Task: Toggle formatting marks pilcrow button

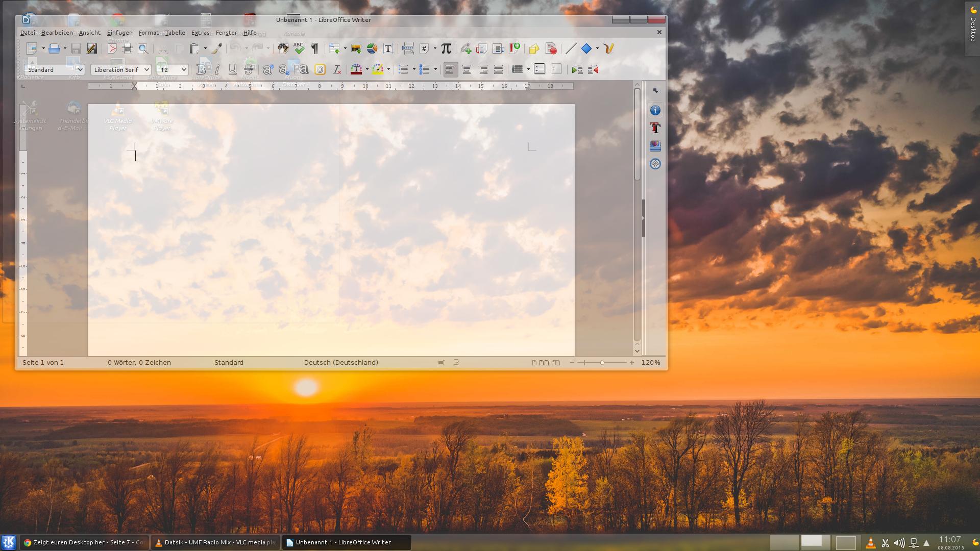Action: tap(315, 49)
